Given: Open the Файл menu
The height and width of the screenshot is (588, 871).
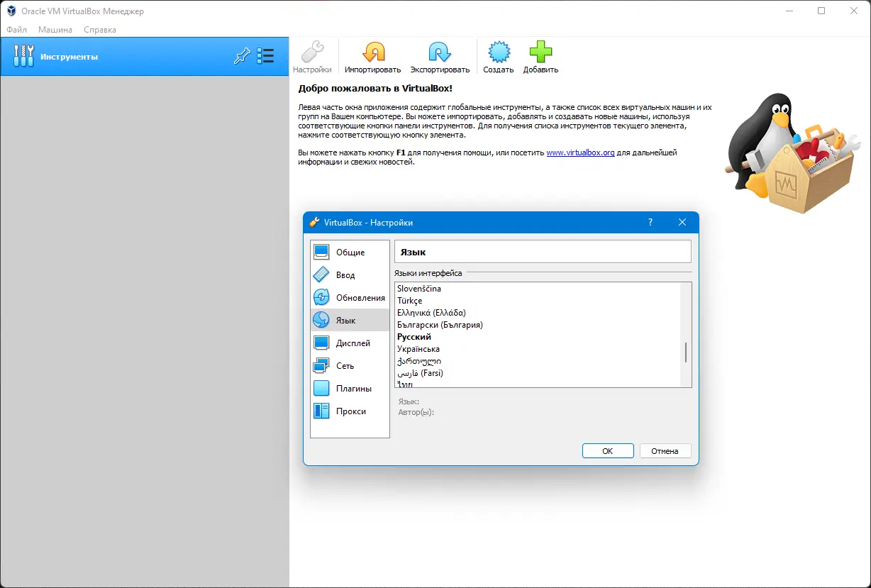Looking at the screenshot, I should pos(16,30).
